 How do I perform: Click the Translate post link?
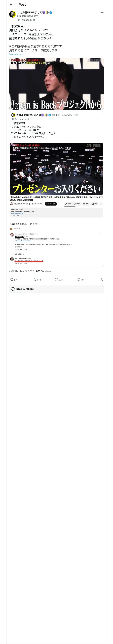pyautogui.click(x=16, y=54)
